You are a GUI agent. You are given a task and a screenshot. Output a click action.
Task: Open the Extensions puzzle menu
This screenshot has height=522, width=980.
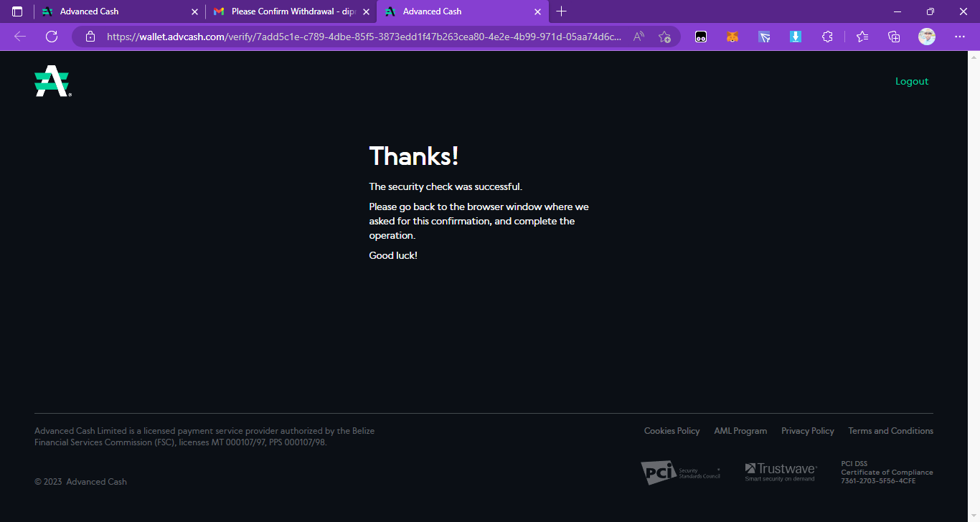827,37
